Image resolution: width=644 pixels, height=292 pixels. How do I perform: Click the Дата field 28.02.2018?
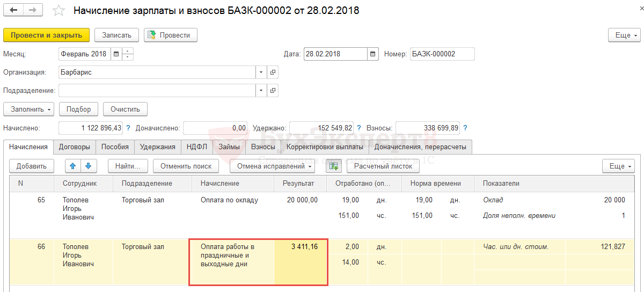335,54
